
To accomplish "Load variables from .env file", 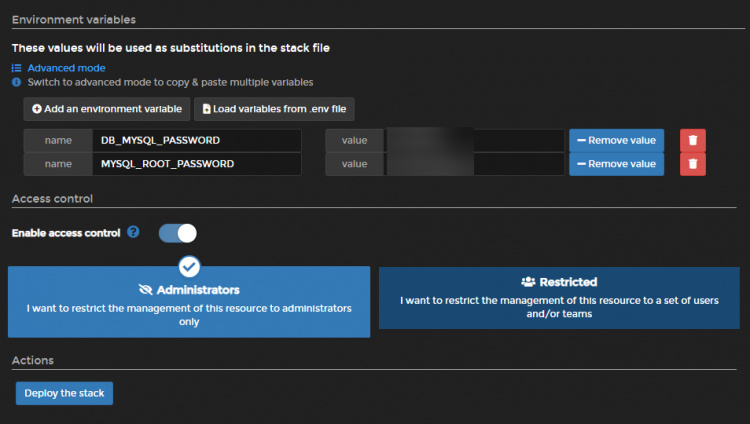I will click(x=274, y=108).
